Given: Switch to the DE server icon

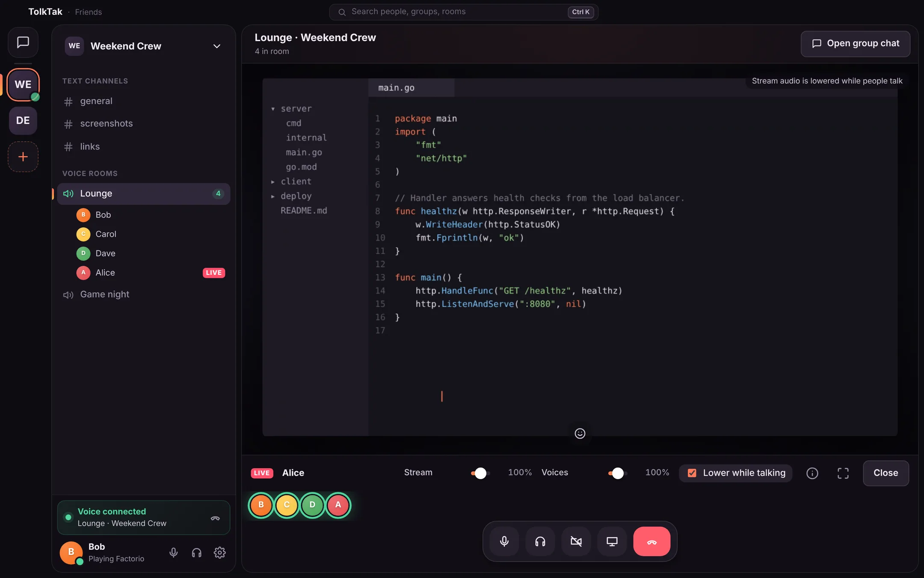Looking at the screenshot, I should pyautogui.click(x=23, y=120).
